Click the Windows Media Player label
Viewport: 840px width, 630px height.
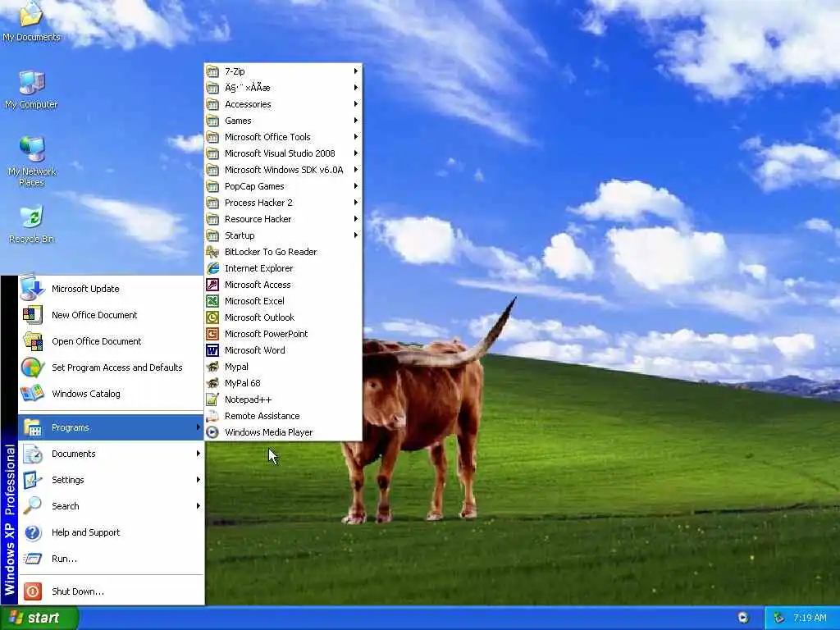point(268,432)
